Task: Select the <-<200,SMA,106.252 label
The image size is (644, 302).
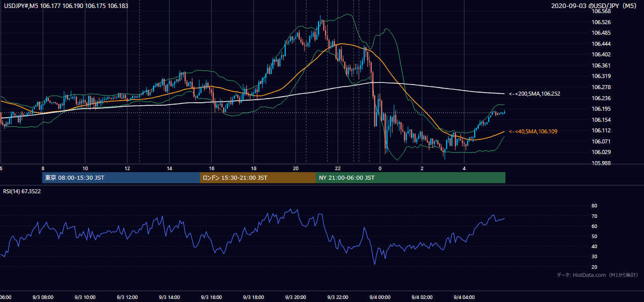Action: point(535,94)
